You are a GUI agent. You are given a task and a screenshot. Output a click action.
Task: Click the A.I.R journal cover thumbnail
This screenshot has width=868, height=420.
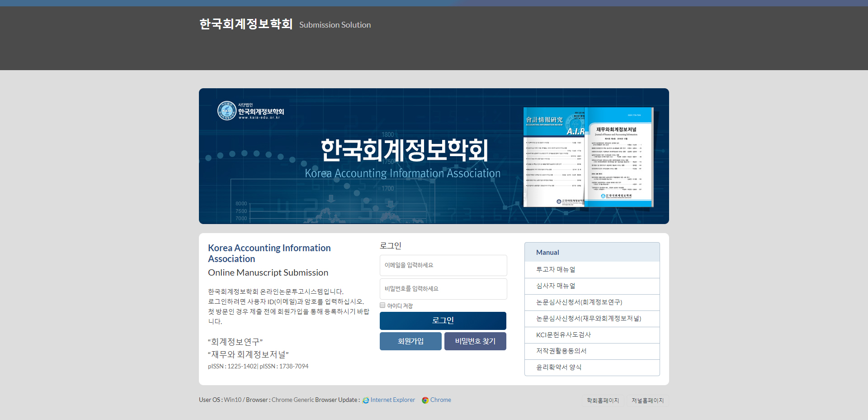pyautogui.click(x=554, y=157)
